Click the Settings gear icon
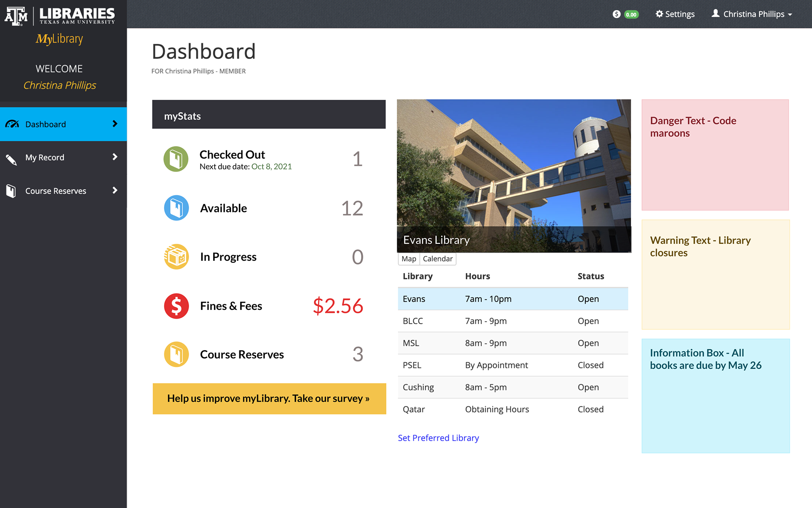Viewport: 812px width, 508px height. (x=659, y=14)
